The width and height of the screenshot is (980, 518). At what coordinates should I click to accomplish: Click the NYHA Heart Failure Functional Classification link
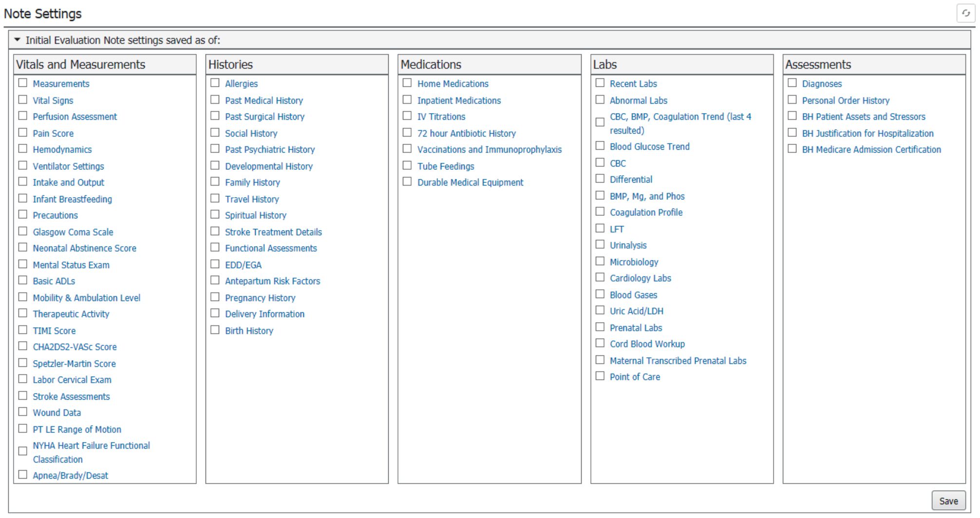tap(91, 452)
